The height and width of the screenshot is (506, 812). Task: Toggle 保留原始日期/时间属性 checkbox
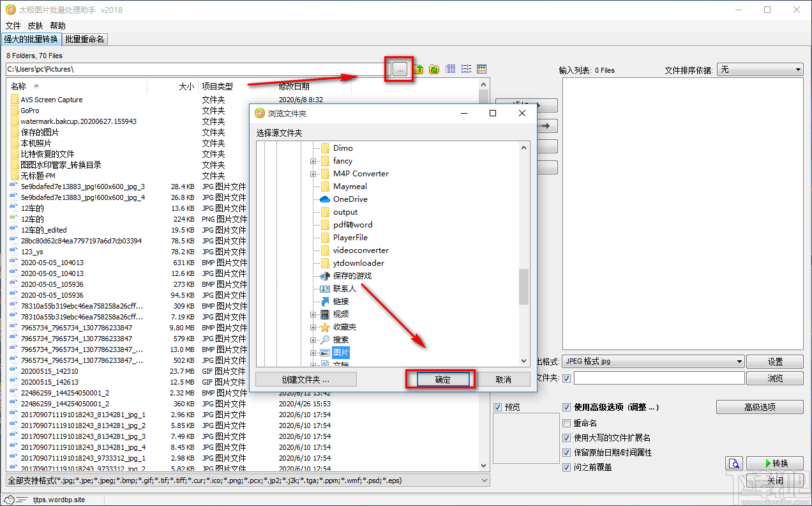tap(566, 453)
